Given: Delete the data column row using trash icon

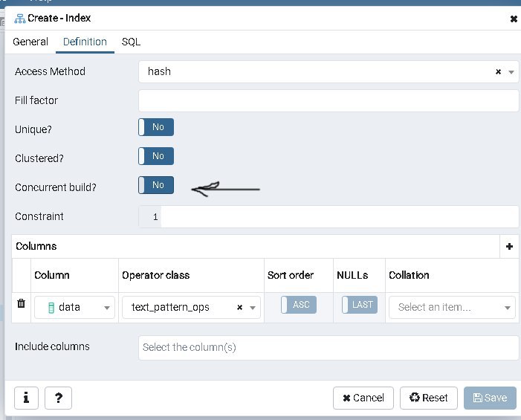Looking at the screenshot, I should [21, 303].
